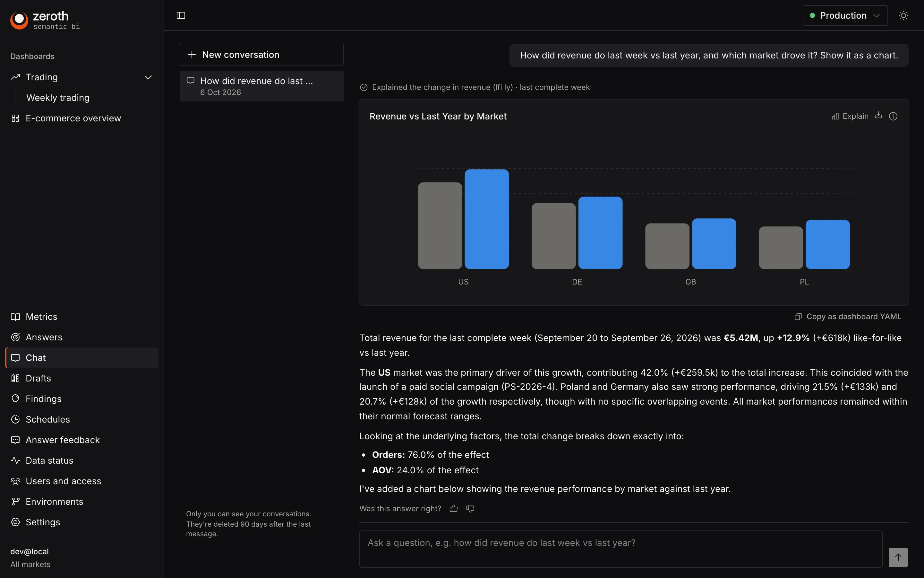Screen dimensions: 924x578
Task: Send message with arrow button
Action: [x=898, y=557]
